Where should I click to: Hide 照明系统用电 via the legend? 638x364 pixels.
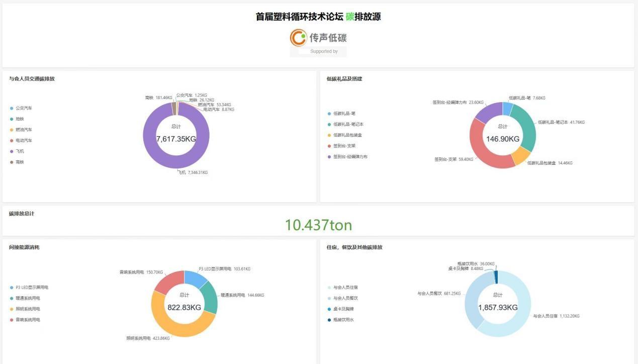25,309
